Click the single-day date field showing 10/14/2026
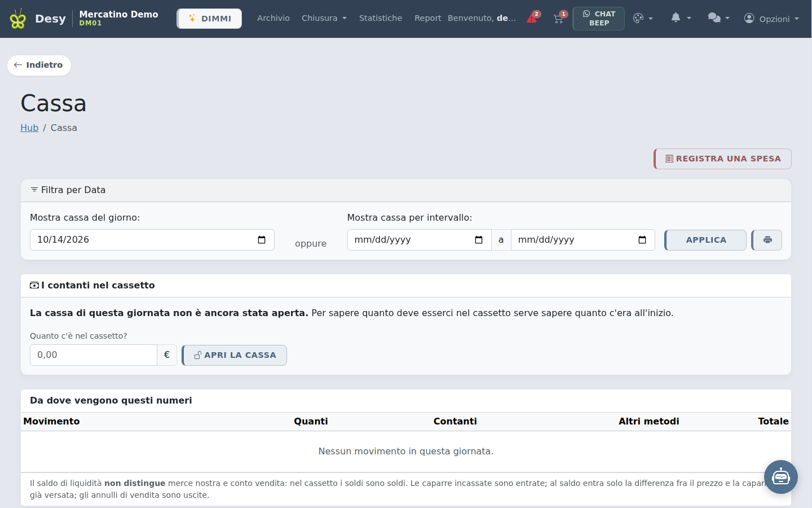 click(152, 240)
